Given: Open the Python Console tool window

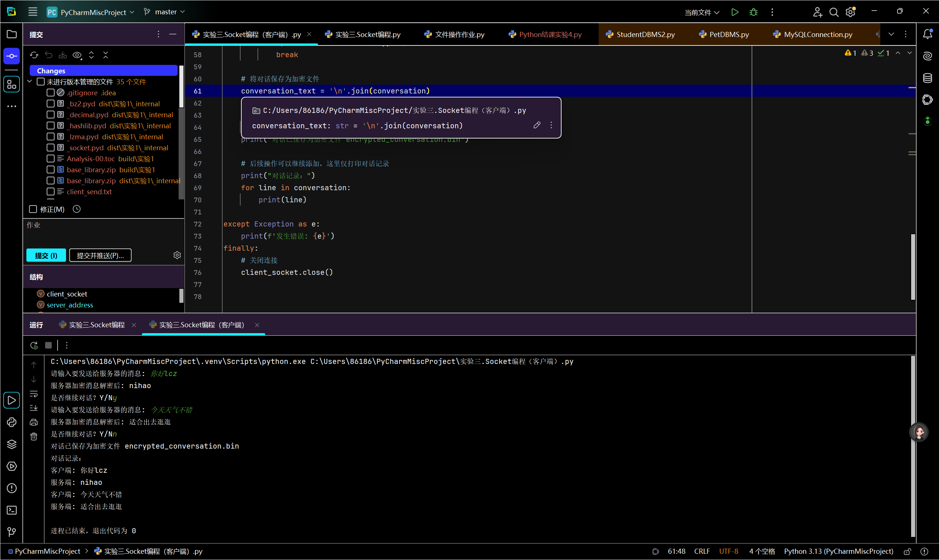Looking at the screenshot, I should tap(12, 422).
